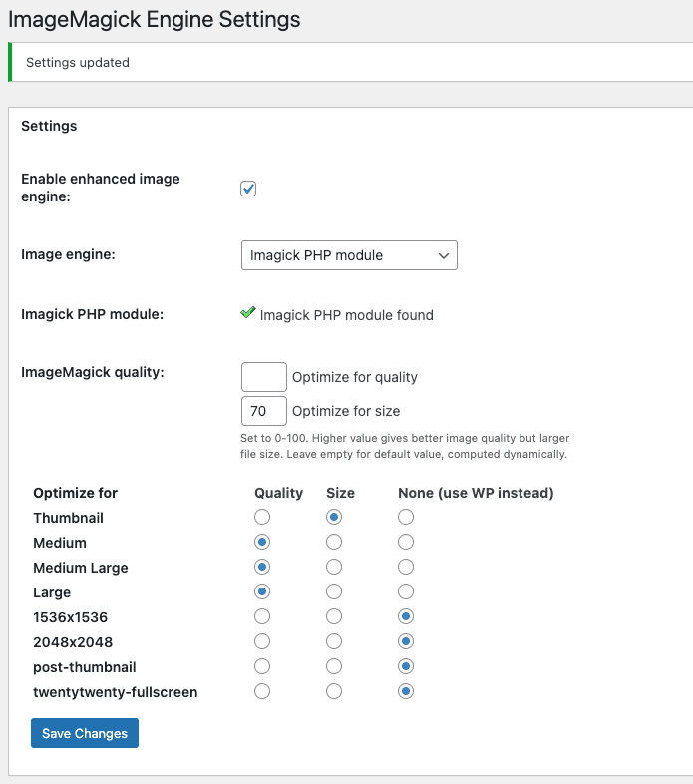The image size is (693, 784).
Task: Choose None for Medium
Action: point(406,542)
